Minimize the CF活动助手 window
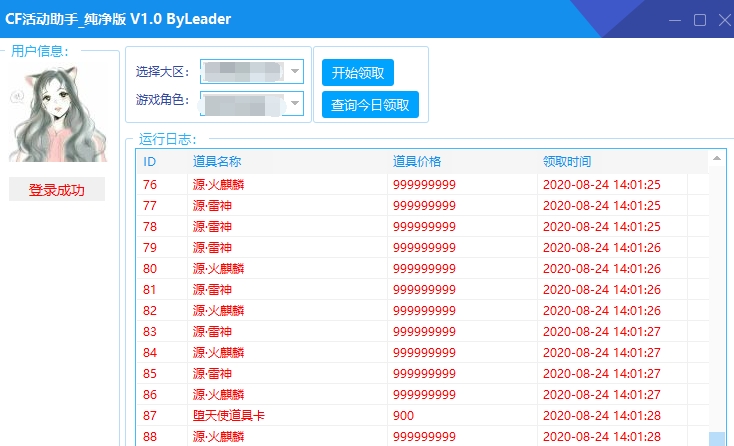Viewport: 734px width, 446px height. [675, 19]
